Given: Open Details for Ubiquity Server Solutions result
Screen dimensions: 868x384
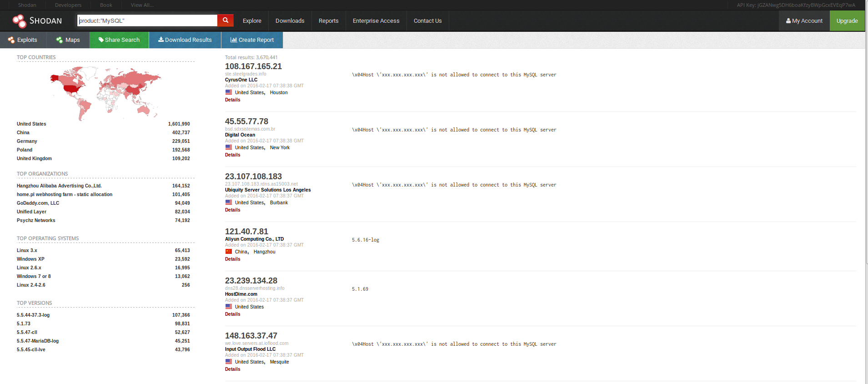Looking at the screenshot, I should click(x=232, y=210).
